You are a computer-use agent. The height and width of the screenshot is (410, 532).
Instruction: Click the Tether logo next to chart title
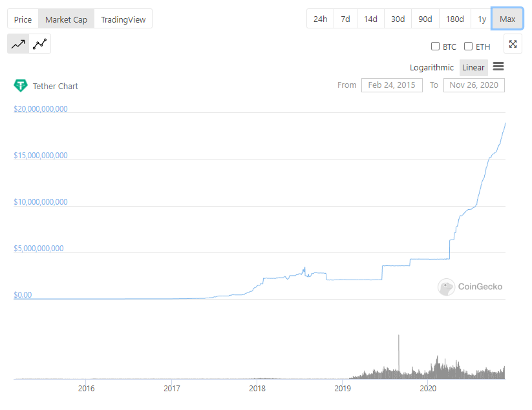pos(19,85)
